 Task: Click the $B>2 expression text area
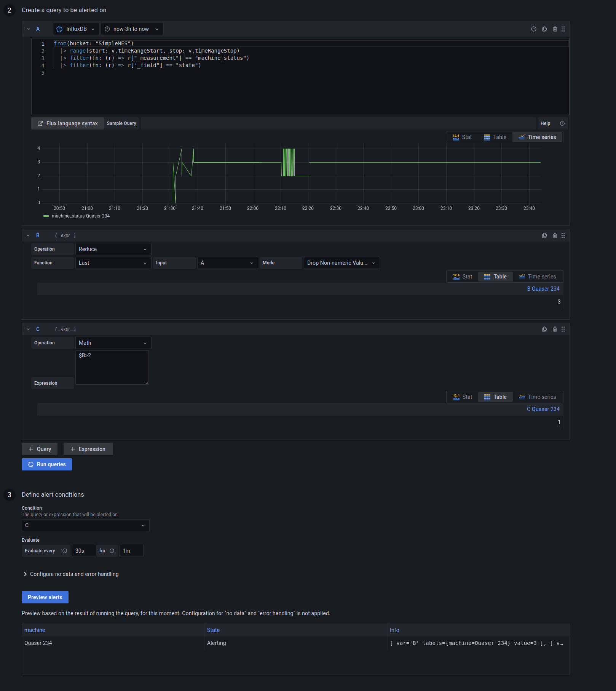112,368
